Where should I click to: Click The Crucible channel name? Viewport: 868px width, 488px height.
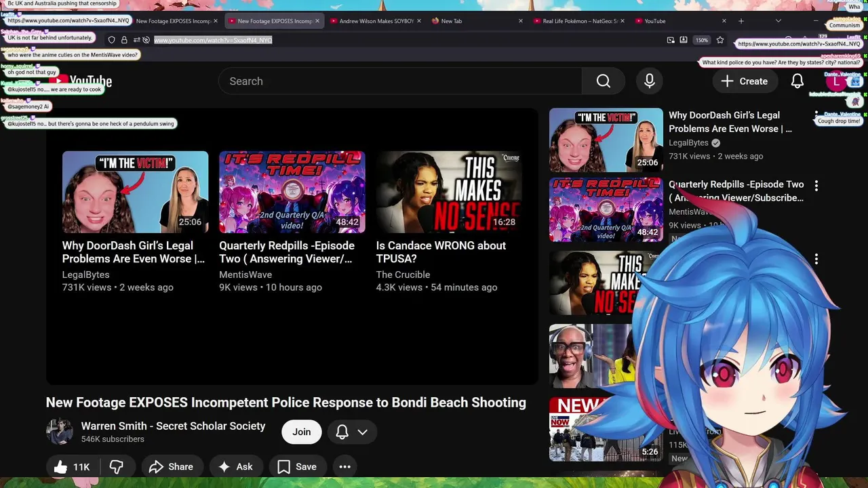coord(403,274)
